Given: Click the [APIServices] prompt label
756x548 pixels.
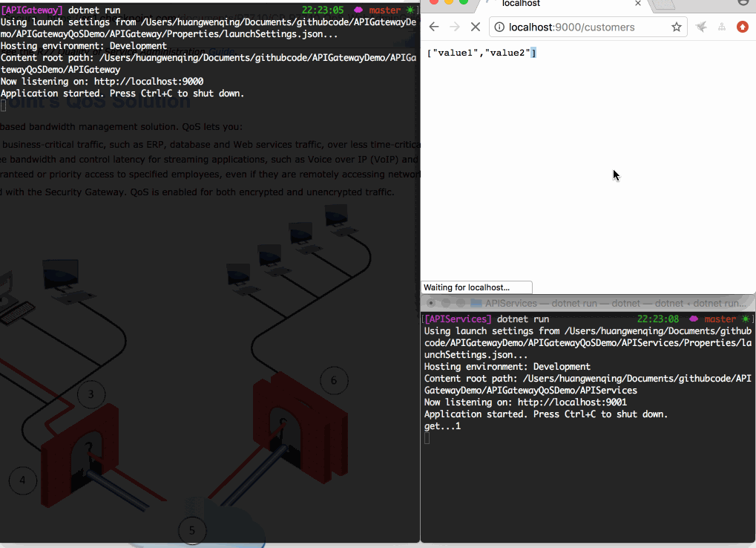Looking at the screenshot, I should click(x=458, y=319).
